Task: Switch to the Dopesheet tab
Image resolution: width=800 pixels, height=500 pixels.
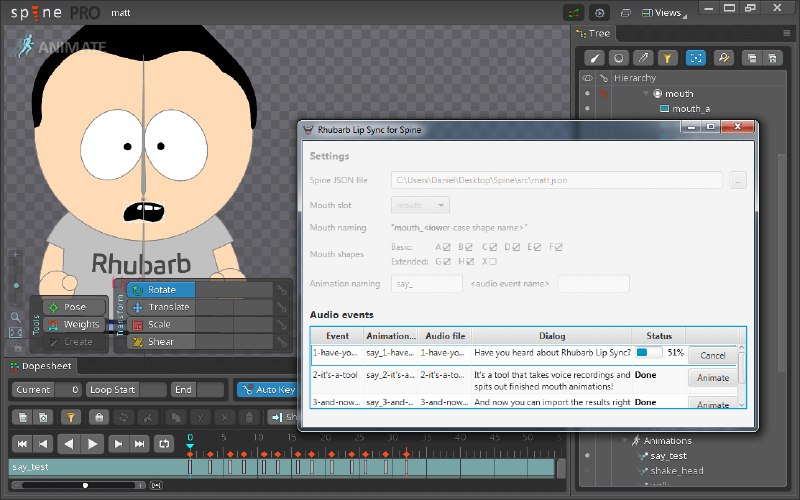Action: (x=41, y=366)
